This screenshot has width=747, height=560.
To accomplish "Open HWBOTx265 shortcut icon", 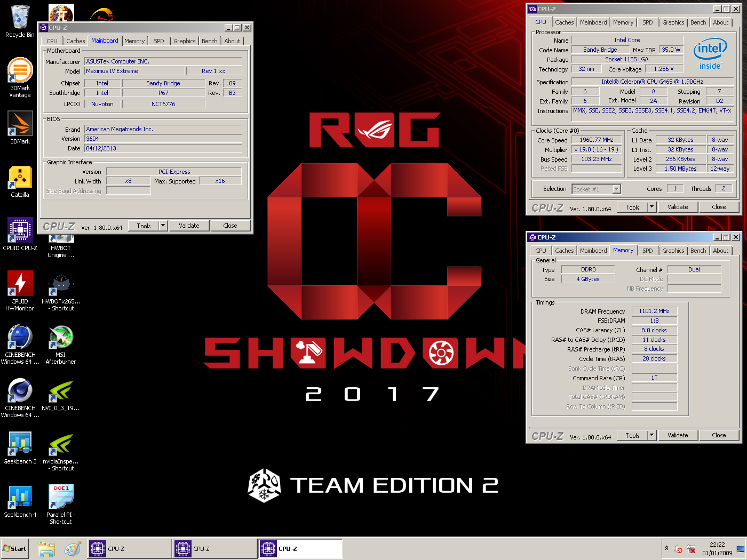I will point(61,291).
